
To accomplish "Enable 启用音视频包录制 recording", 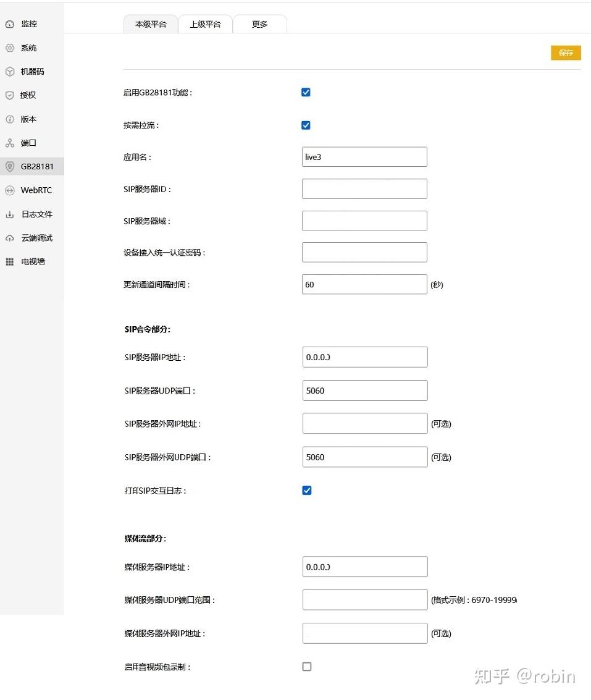I will (306, 666).
